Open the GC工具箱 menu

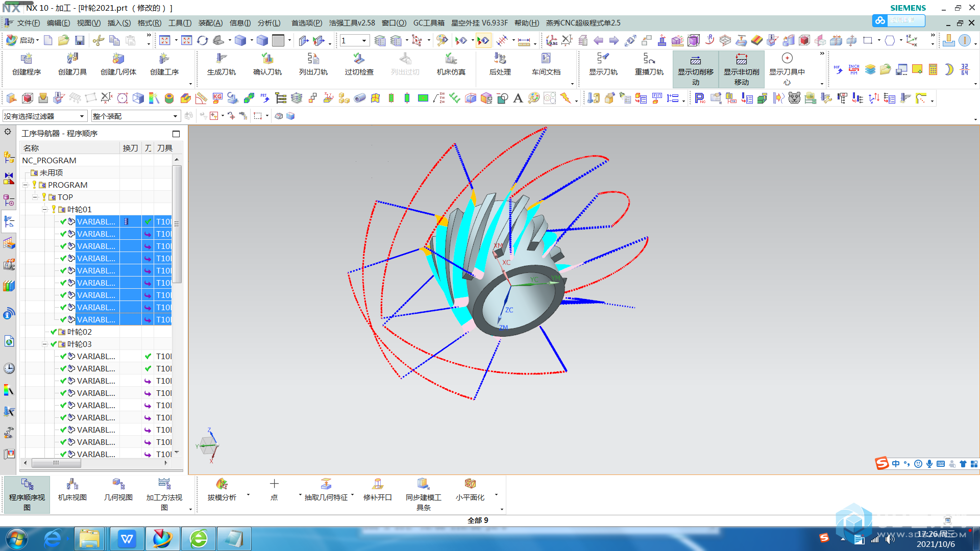coord(429,23)
